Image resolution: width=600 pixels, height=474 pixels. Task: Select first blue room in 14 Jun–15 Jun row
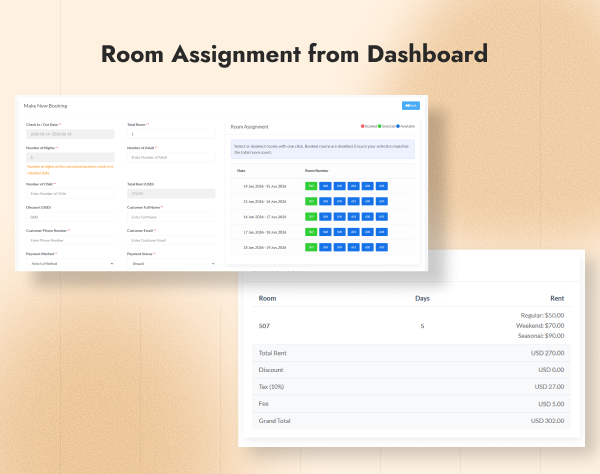pos(325,186)
